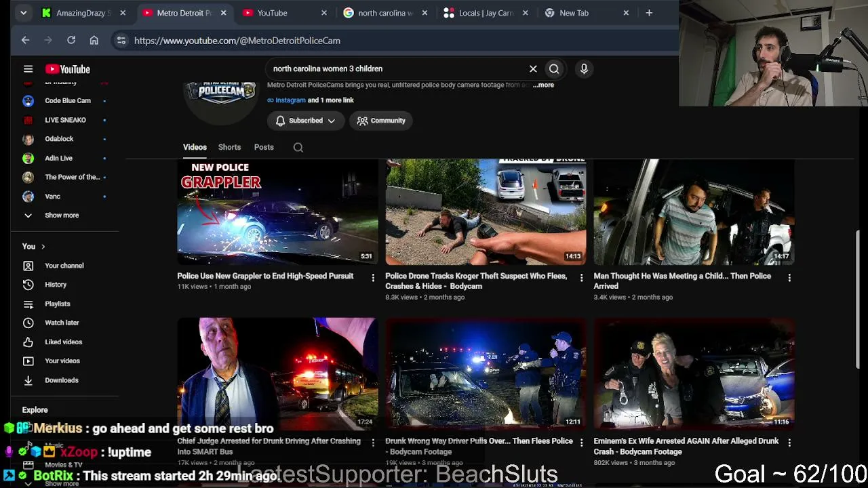The image size is (868, 488).
Task: Open the tab search dropdown arrow
Action: [23, 13]
